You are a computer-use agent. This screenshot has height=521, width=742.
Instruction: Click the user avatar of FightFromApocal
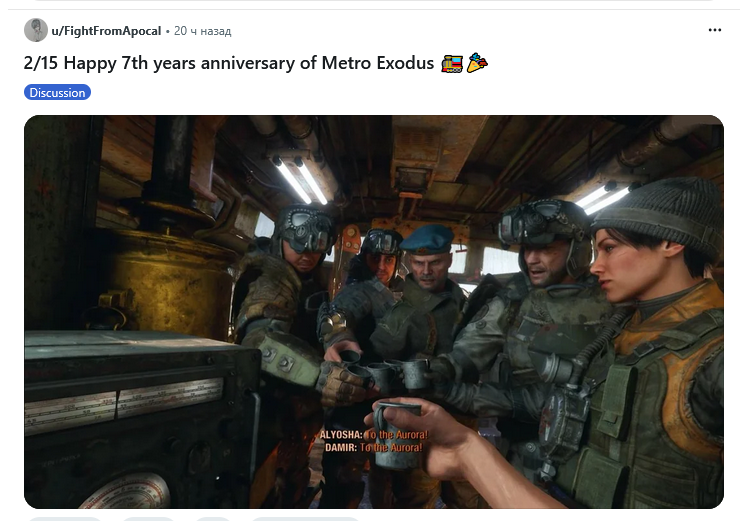[x=35, y=30]
